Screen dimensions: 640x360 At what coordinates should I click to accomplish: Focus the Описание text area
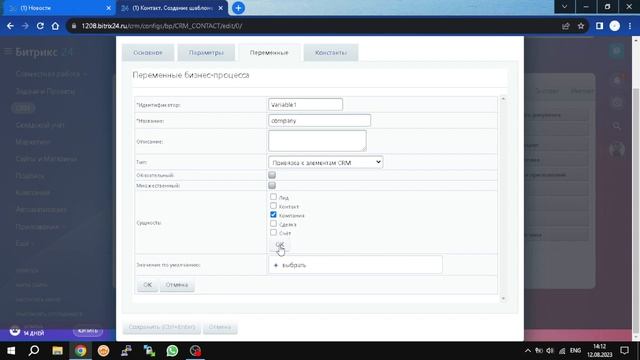click(x=317, y=141)
